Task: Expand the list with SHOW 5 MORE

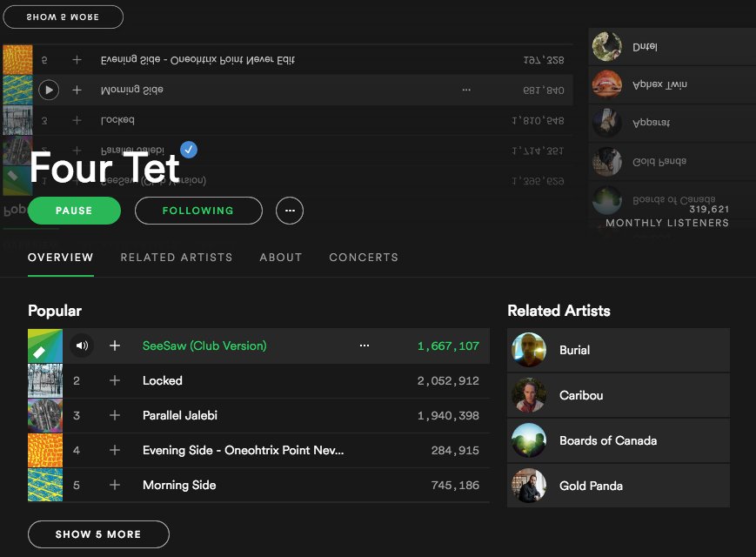Action: pyautogui.click(x=98, y=534)
